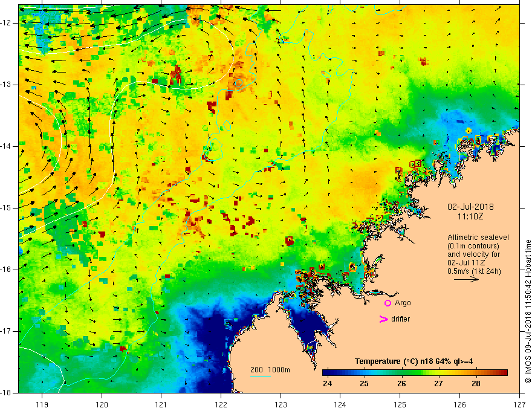The height and width of the screenshot is (411, 532).
Task: Click the latitude axis label -17
Action: (x=7, y=331)
